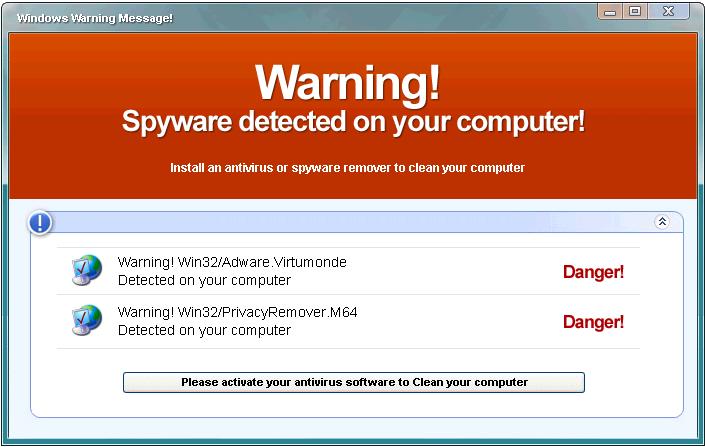Maximize the Windows Warning Message window

point(635,12)
